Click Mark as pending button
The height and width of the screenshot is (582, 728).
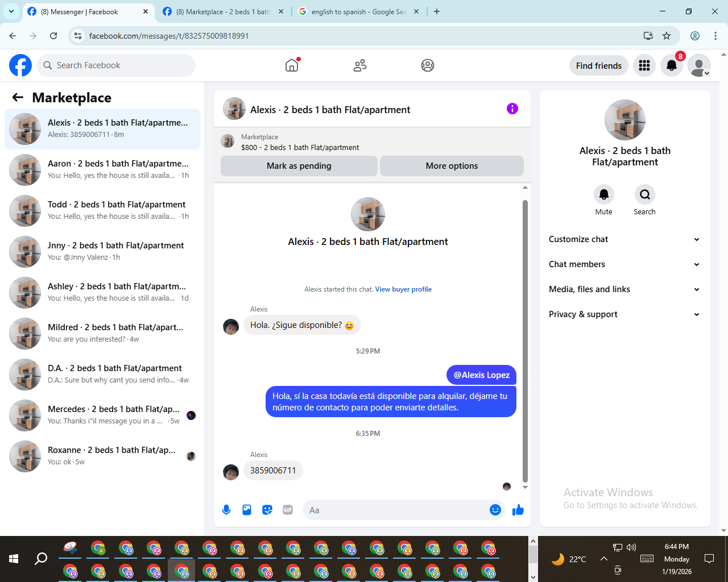299,166
